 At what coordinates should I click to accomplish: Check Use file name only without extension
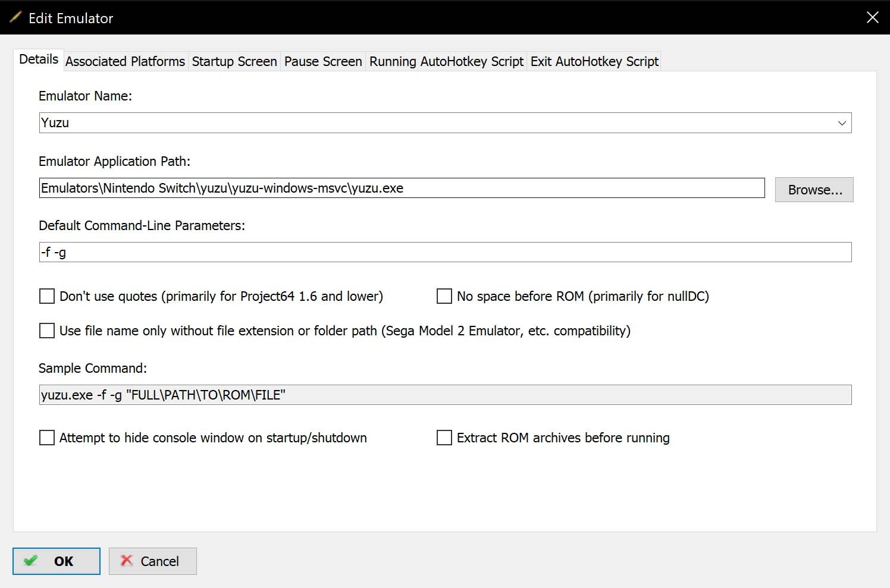coord(47,331)
